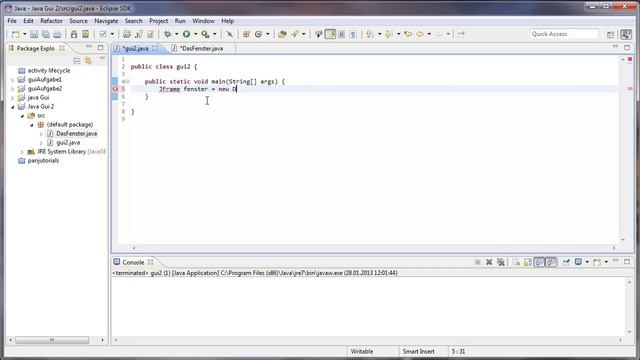Select gui2.java in the tree
Image resolution: width=640 pixels, height=360 pixels.
pos(68,142)
